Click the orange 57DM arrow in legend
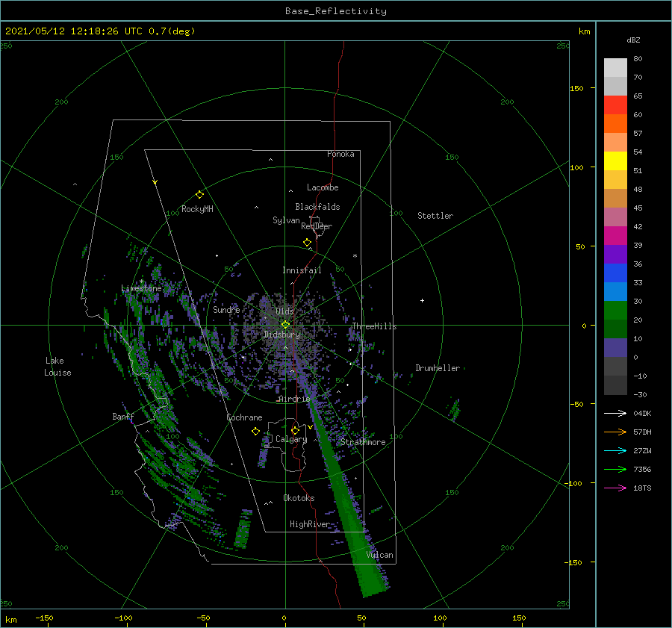The image size is (672, 628). [x=615, y=432]
